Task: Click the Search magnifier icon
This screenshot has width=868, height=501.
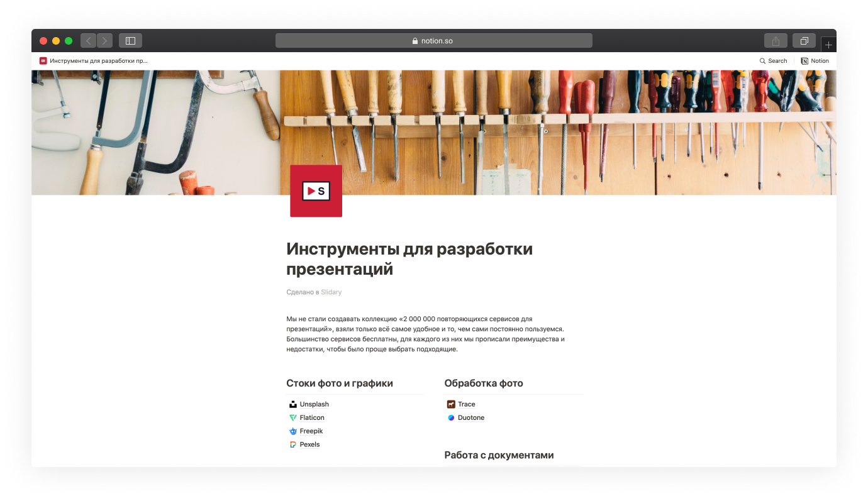Action: tap(762, 61)
